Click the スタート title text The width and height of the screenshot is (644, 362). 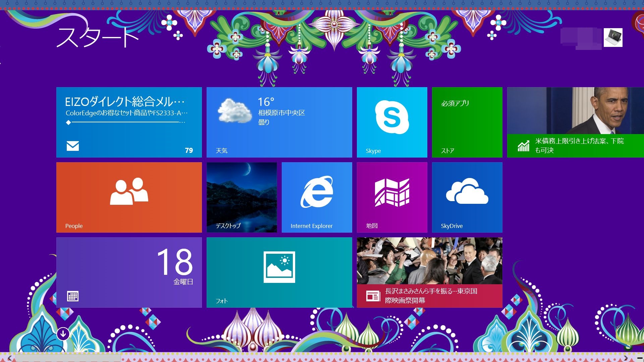(97, 37)
